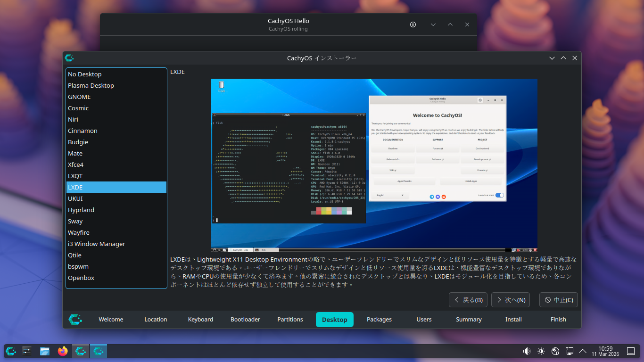The width and height of the screenshot is (644, 362).
Task: Choose Plasma Desktop from the list
Action: (x=116, y=85)
